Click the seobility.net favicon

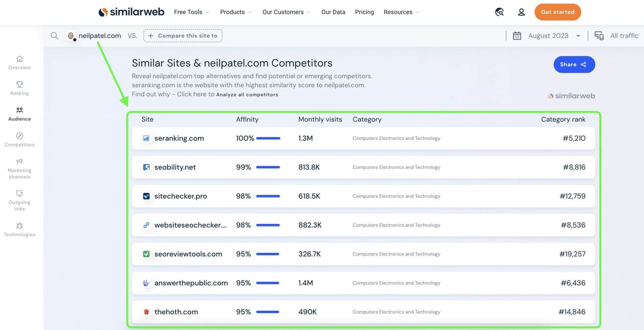pos(146,167)
